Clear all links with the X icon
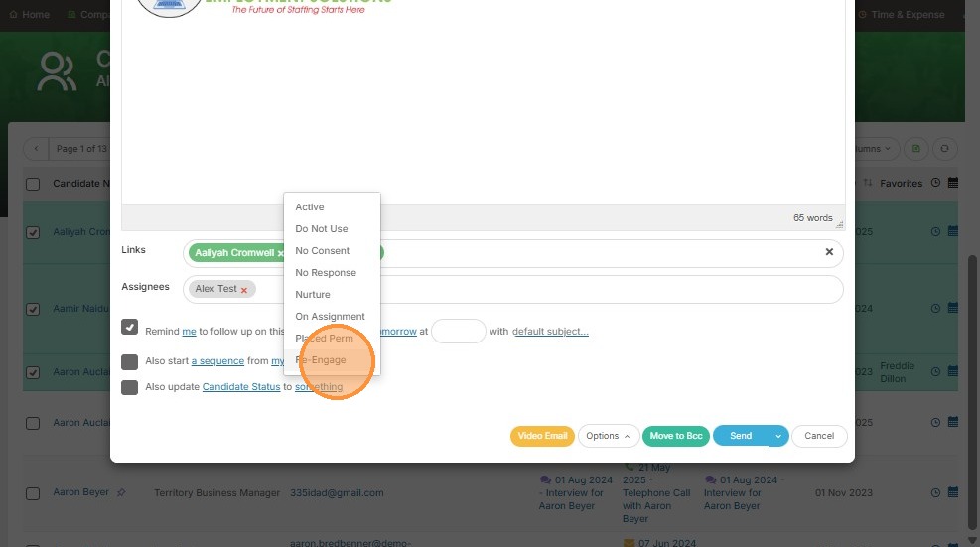This screenshot has width=980, height=547. point(829,252)
